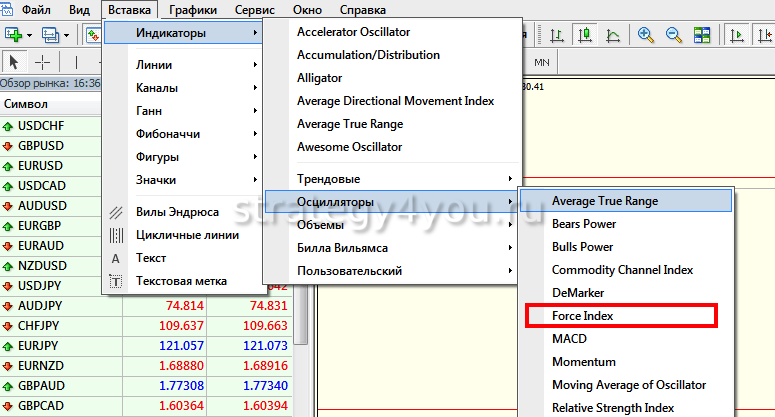Image resolution: width=775 pixels, height=417 pixels.
Task: Open the Profiles dropdown arrow
Action: [66, 35]
